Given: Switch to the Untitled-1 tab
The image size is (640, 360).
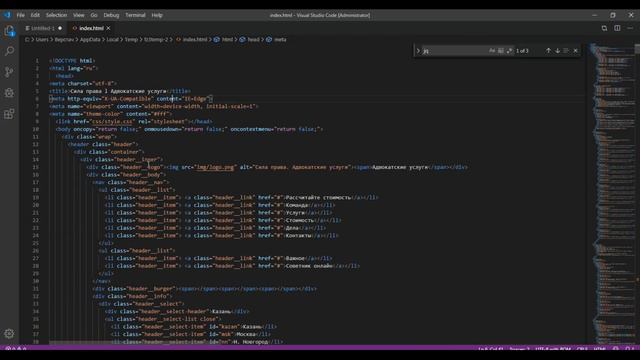Looking at the screenshot, I should 42,28.
